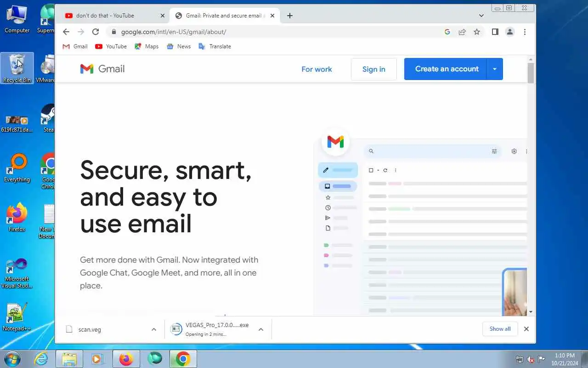The width and height of the screenshot is (588, 368).
Task: Select the 619fc871da video file icon
Action: point(17,124)
